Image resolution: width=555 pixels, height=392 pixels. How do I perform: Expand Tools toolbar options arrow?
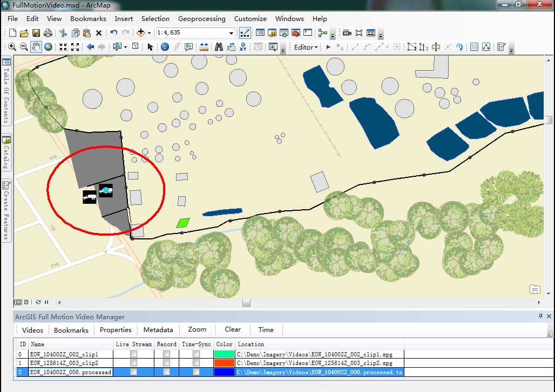(x=283, y=50)
